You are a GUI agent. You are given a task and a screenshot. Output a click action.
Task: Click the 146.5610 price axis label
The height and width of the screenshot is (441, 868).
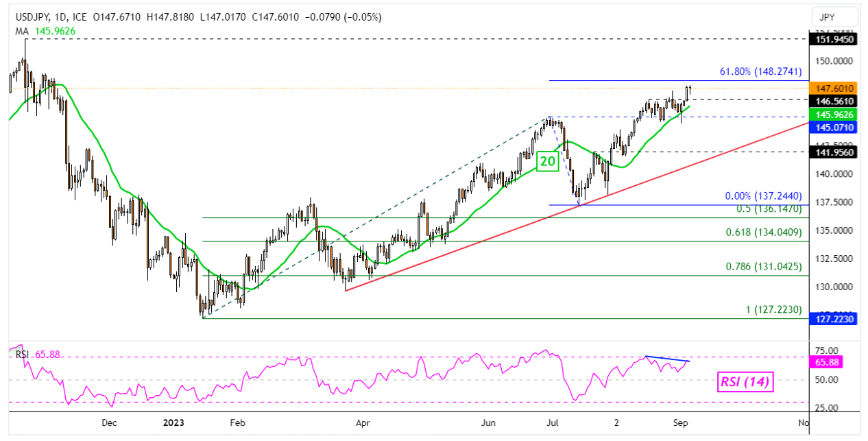[x=834, y=100]
